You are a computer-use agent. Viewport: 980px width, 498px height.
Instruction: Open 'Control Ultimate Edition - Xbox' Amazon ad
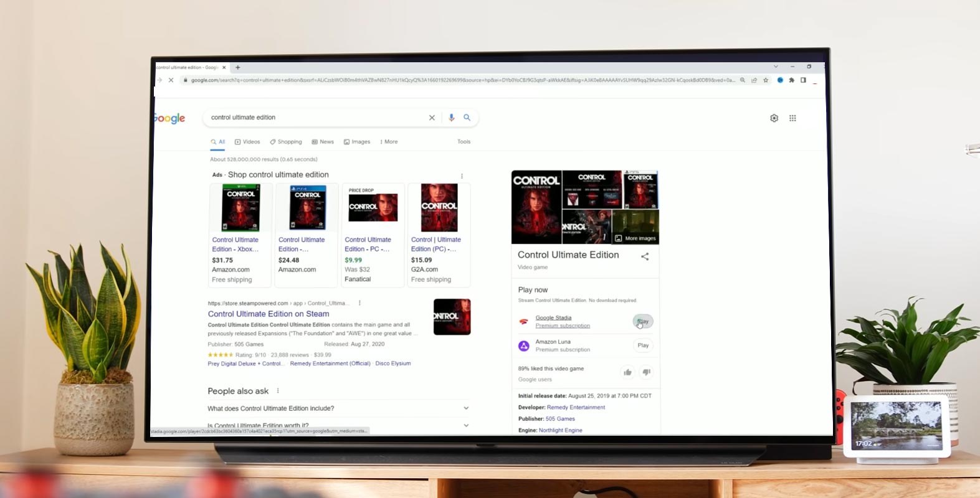[235, 244]
